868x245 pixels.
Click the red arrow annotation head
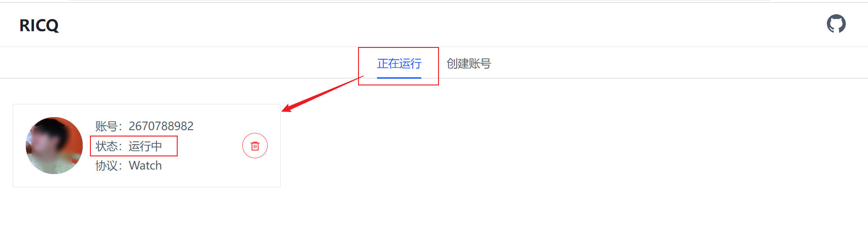[288, 108]
